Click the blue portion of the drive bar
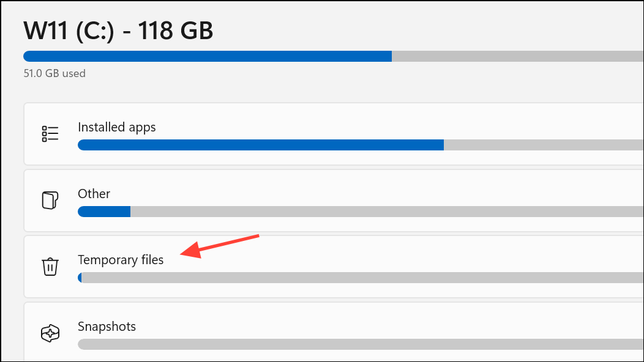The image size is (644, 362). (x=208, y=56)
